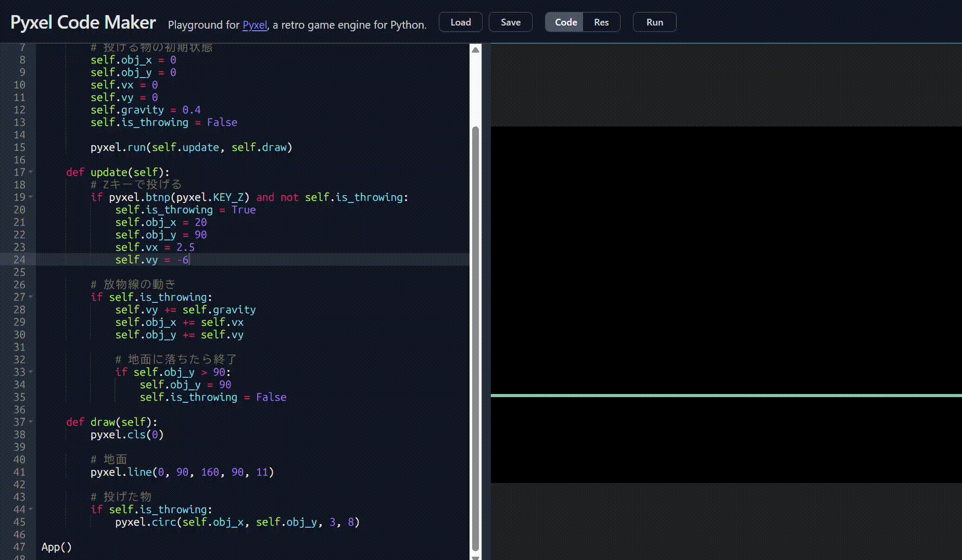Screen dimensions: 962x560
Task: Click 'self.vy += self.gravity' line
Action: (185, 310)
